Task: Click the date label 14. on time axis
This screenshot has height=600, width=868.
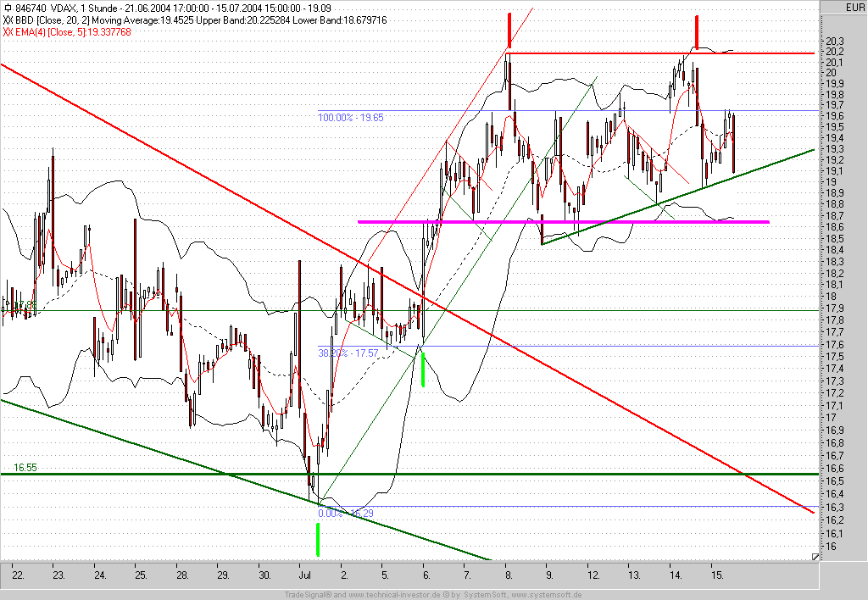Action: point(676,575)
